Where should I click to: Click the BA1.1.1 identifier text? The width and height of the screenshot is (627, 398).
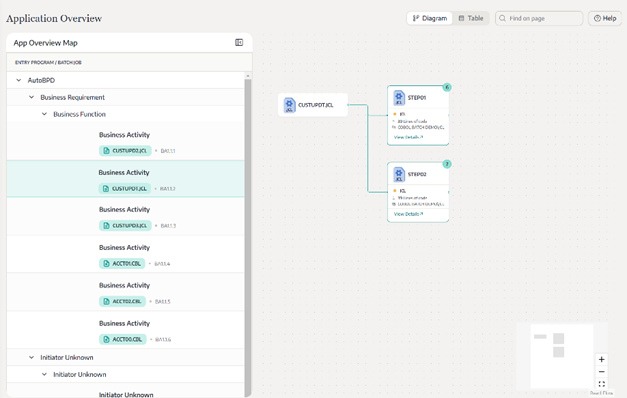coord(168,151)
